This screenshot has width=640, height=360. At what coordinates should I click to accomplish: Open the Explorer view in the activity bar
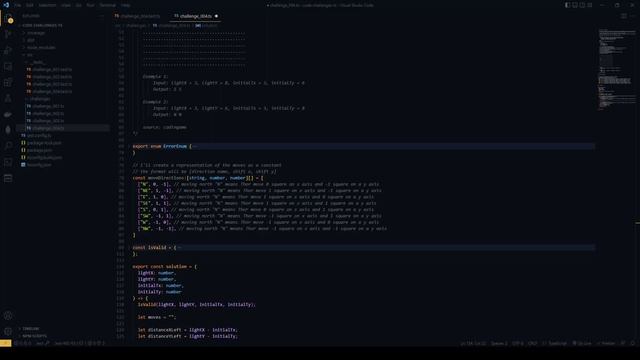(x=8, y=18)
